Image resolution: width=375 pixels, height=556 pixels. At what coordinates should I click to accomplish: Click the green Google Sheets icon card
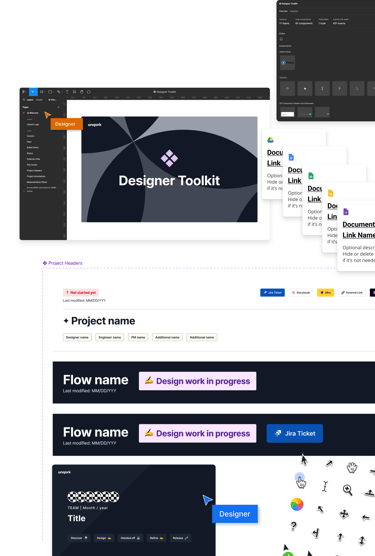point(311,176)
